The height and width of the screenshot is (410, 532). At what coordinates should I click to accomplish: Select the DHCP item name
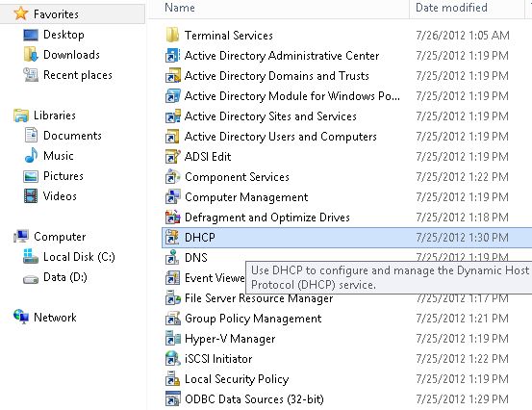click(x=200, y=238)
